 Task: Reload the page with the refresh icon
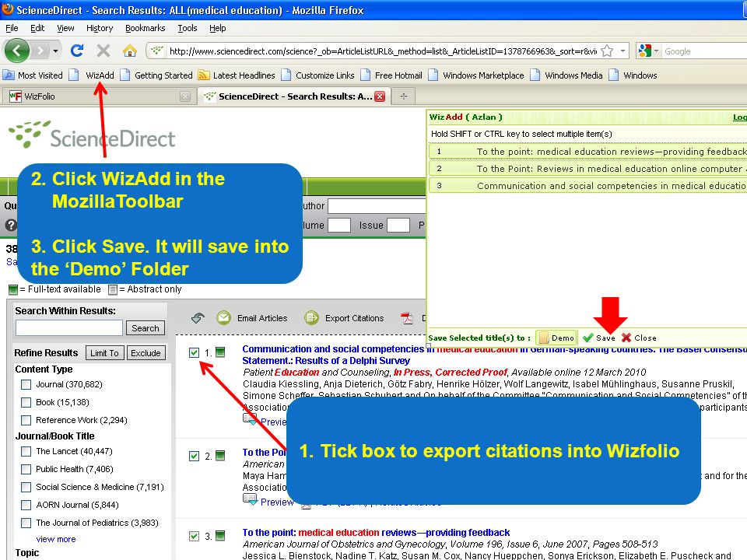click(x=77, y=51)
